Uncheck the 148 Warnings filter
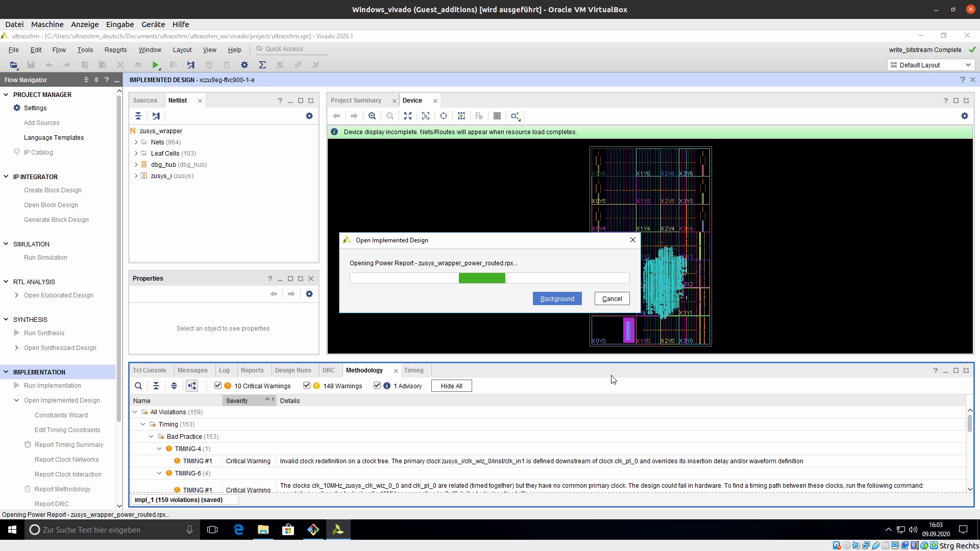The width and height of the screenshot is (980, 551). [x=307, y=386]
